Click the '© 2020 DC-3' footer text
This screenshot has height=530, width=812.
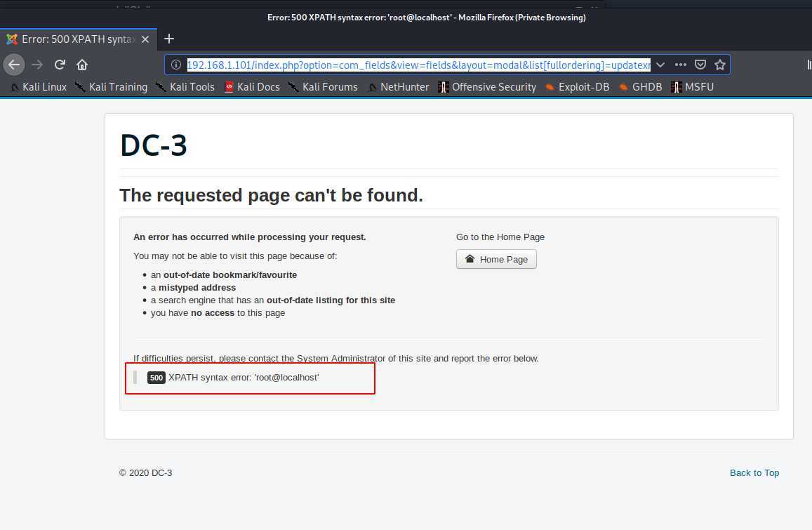tap(145, 472)
